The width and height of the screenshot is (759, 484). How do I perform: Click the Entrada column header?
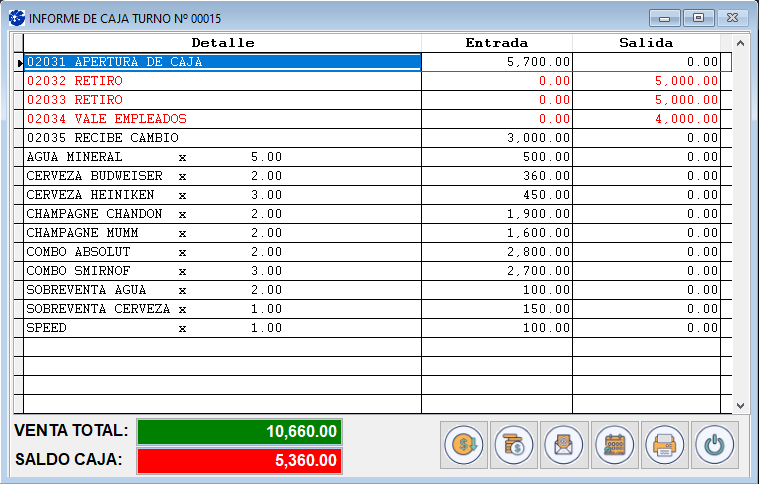point(496,43)
